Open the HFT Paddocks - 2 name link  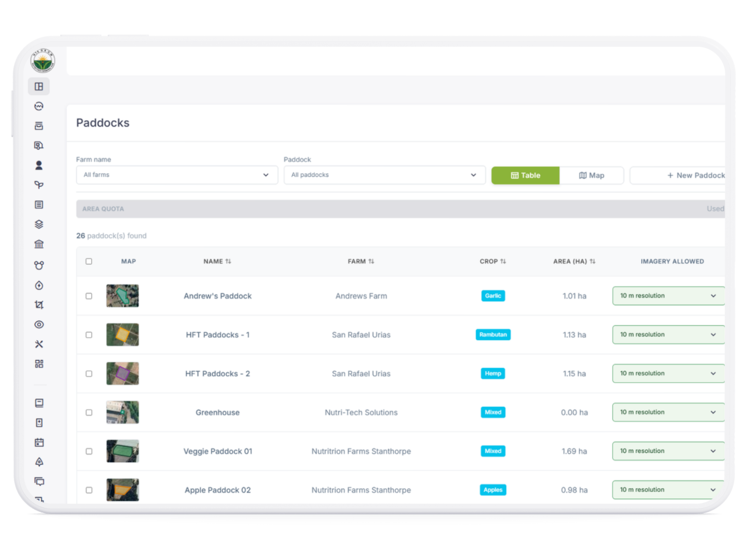coord(218,374)
